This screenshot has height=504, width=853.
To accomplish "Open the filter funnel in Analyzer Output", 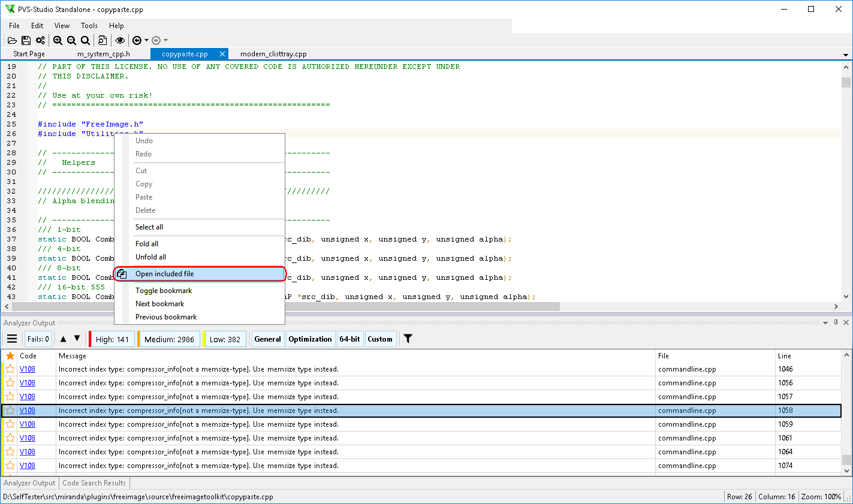I will pos(408,339).
